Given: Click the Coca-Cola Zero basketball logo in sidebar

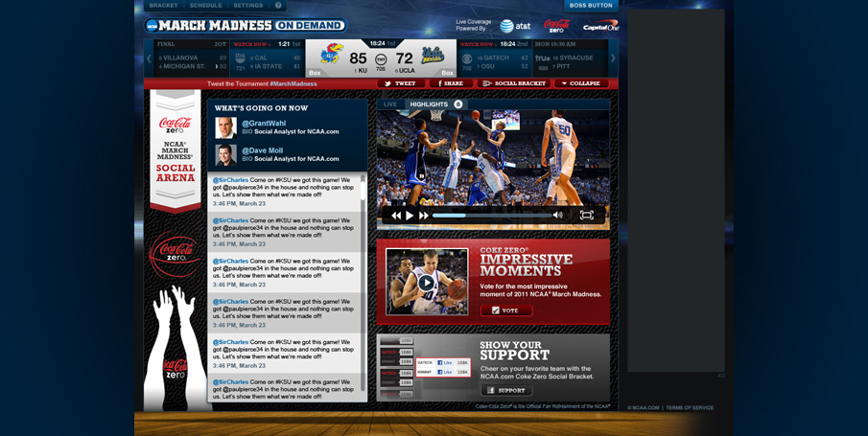Looking at the screenshot, I should point(175,254).
